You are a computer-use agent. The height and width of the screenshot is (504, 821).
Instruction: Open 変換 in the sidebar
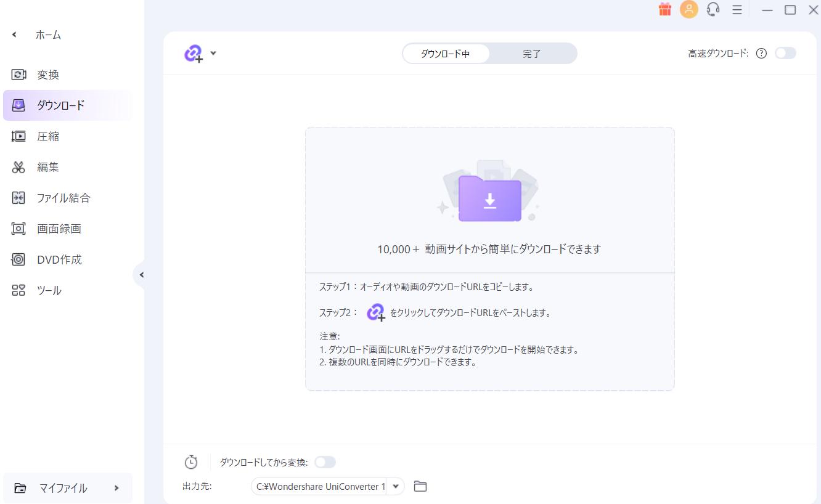(68, 75)
